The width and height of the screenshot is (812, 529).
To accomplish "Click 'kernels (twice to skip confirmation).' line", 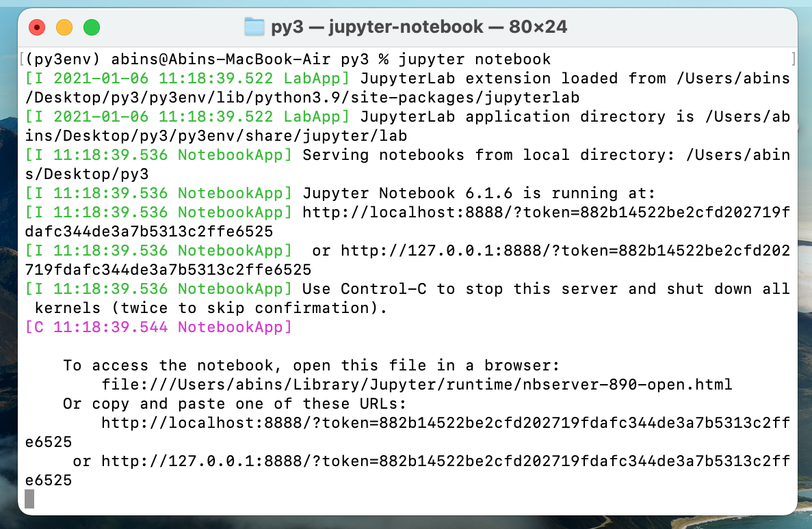I will (x=211, y=308).
